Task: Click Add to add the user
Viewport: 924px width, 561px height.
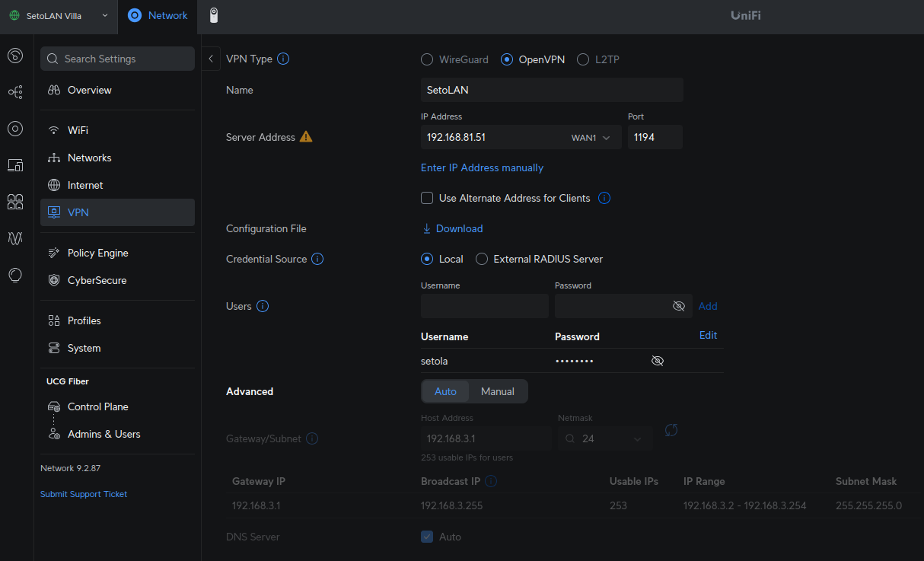Action: [x=708, y=306]
